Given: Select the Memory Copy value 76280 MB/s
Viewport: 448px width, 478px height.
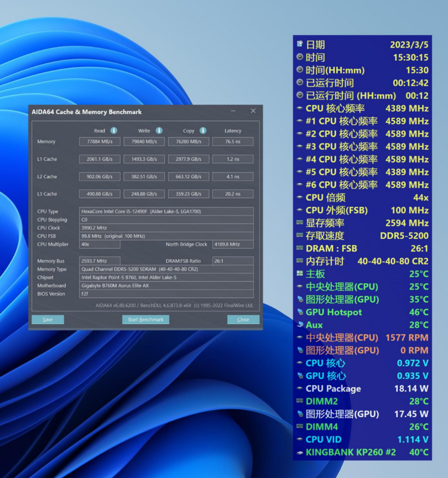Looking at the screenshot, I should [x=189, y=141].
